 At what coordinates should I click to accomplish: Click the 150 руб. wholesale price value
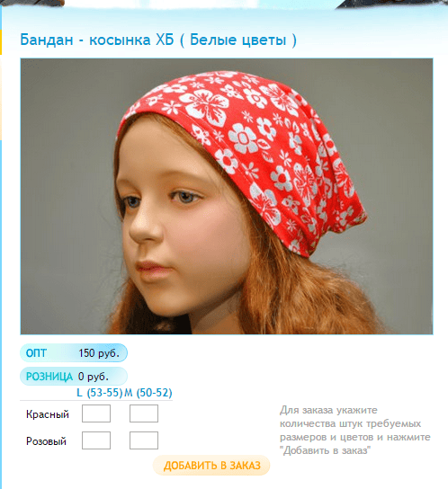tap(99, 353)
